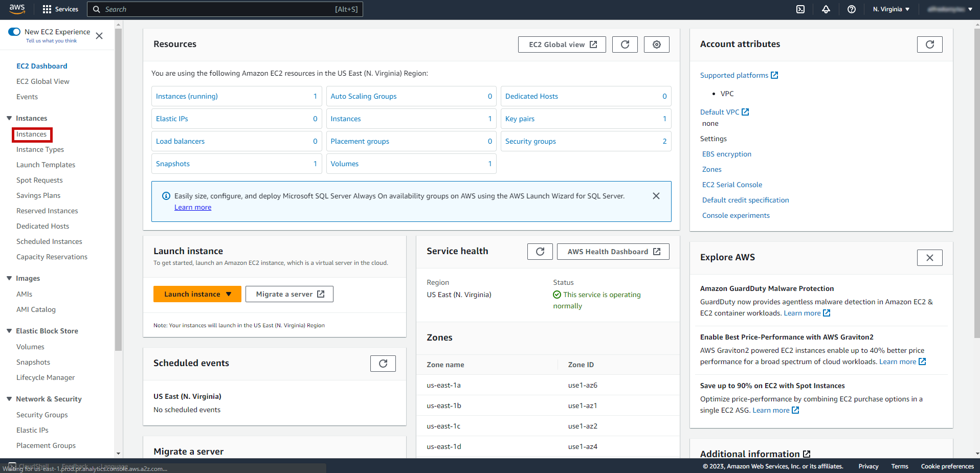
Task: Open Launch Templates in sidebar
Action: (x=46, y=165)
